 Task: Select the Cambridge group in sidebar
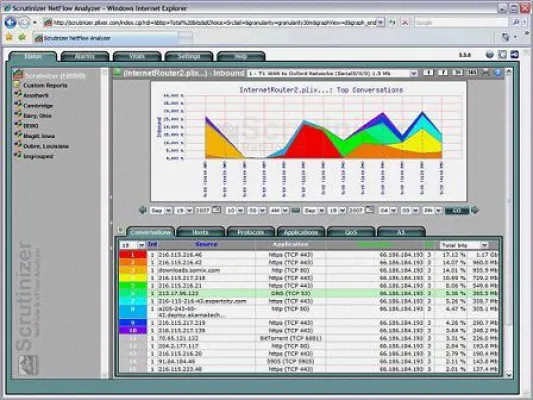tap(38, 106)
